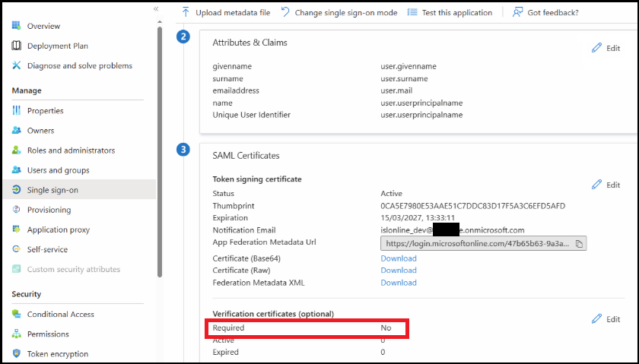639x364 pixels.
Task: Click the Roles and administrators icon
Action: point(16,150)
